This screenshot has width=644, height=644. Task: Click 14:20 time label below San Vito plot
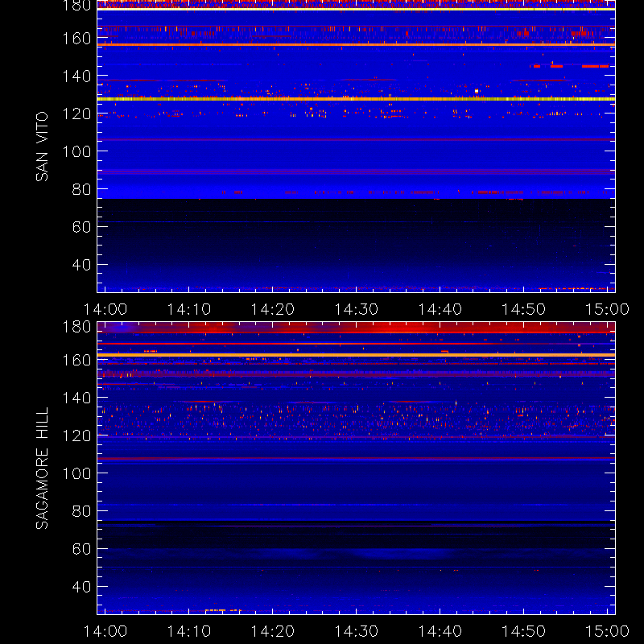pos(273,309)
